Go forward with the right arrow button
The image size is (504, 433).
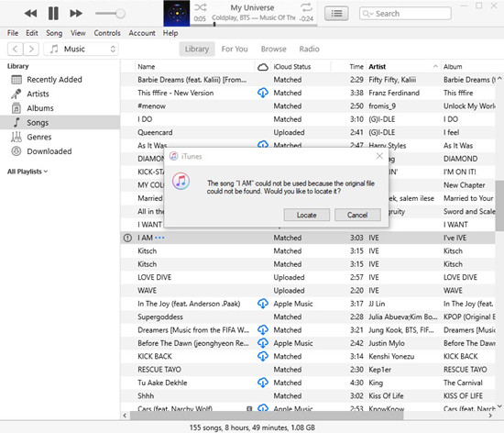point(31,49)
